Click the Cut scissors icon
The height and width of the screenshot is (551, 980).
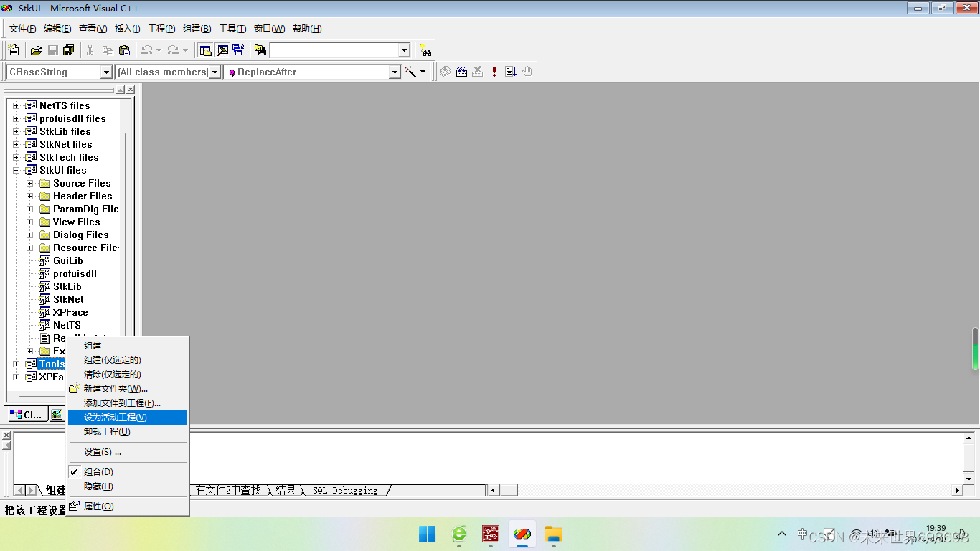(90, 50)
